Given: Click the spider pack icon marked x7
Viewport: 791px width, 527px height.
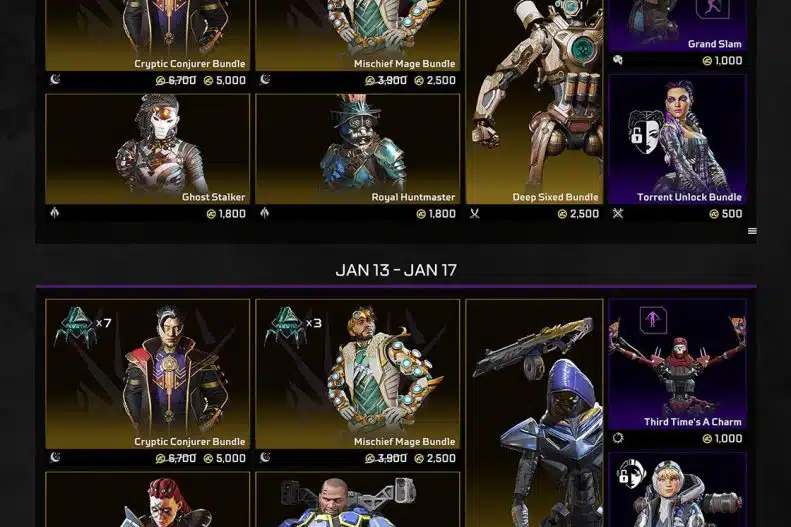Looking at the screenshot, I should coord(76,327).
